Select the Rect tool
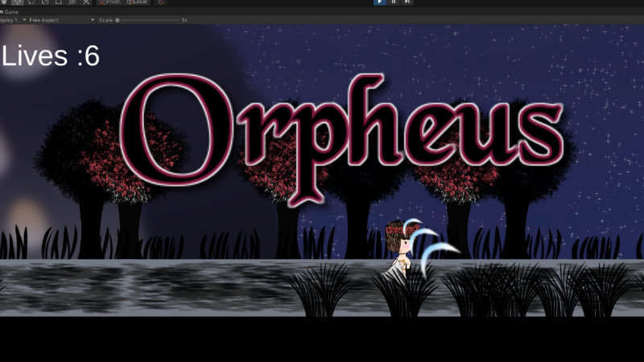This screenshot has width=644, height=362. click(58, 2)
